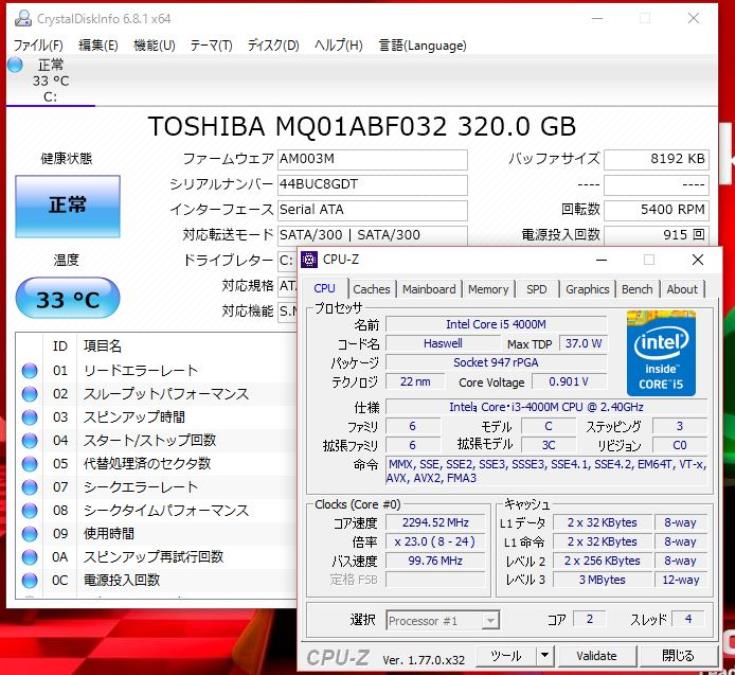Click status orb for 02 スループットパフォーマンス
This screenshot has height=675, width=735.
[30, 394]
